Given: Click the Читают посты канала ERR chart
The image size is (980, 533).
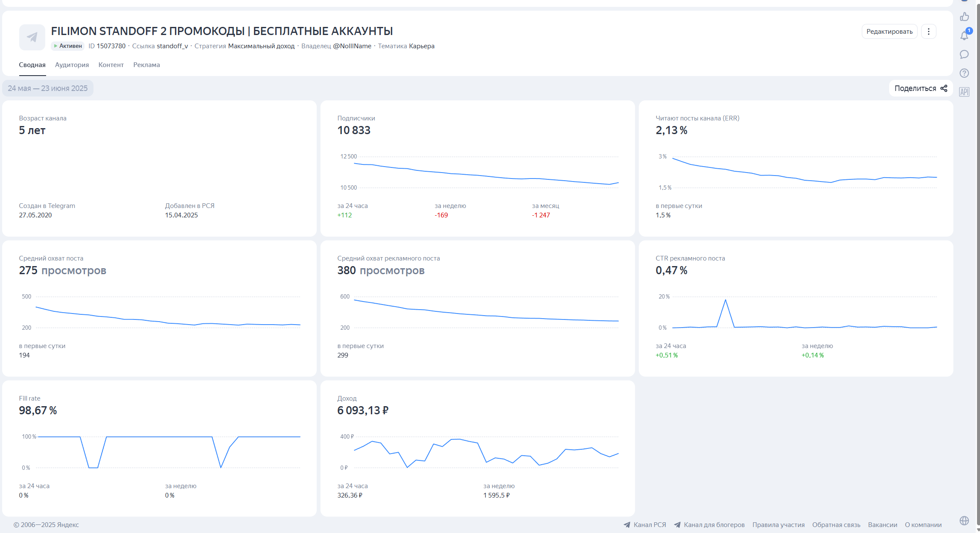Looking at the screenshot, I should [x=805, y=172].
